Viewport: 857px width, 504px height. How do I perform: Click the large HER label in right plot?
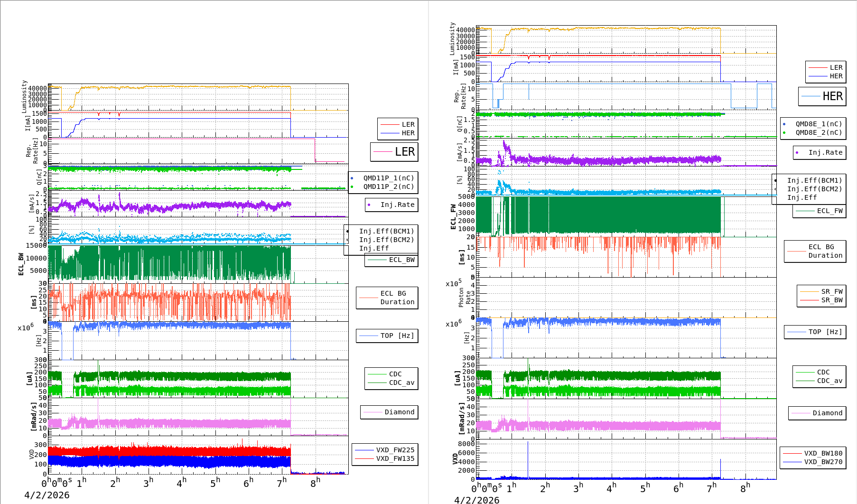pyautogui.click(x=832, y=96)
